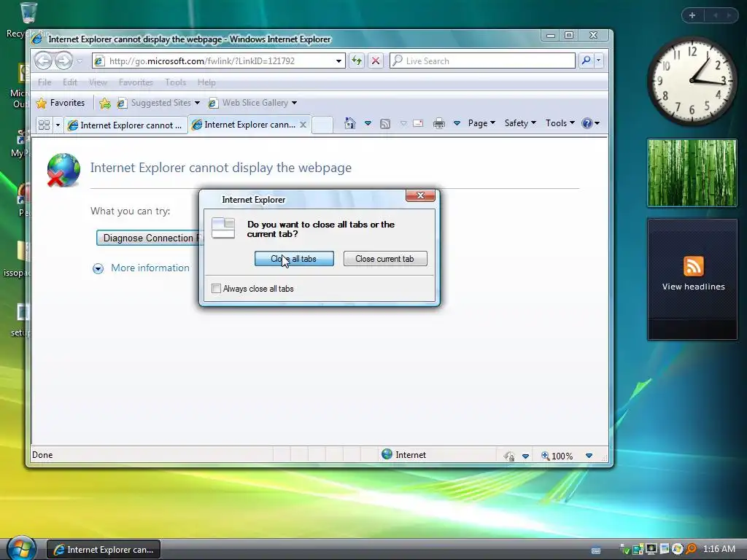Click the page icon in the address bar

(x=98, y=61)
